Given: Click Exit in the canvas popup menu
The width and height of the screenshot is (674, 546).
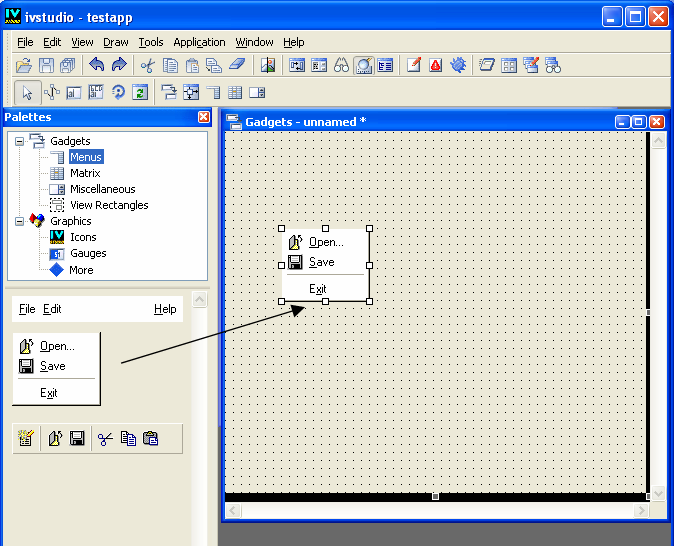Looking at the screenshot, I should tap(318, 289).
